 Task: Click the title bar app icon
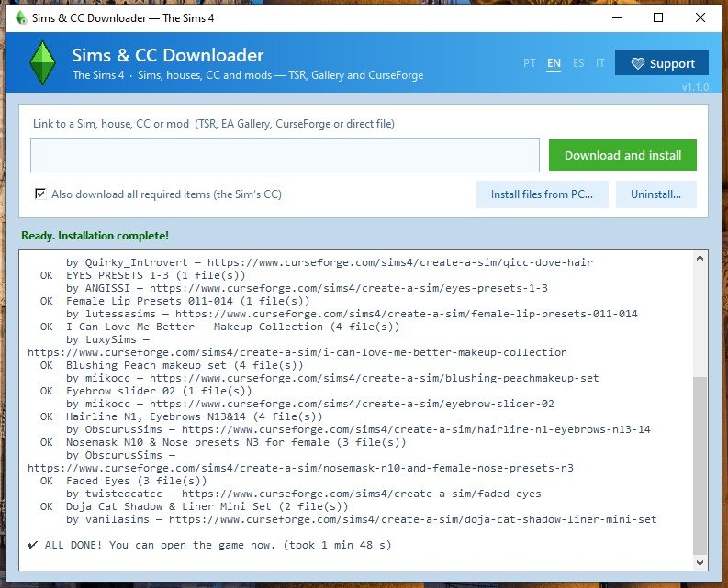(20, 18)
